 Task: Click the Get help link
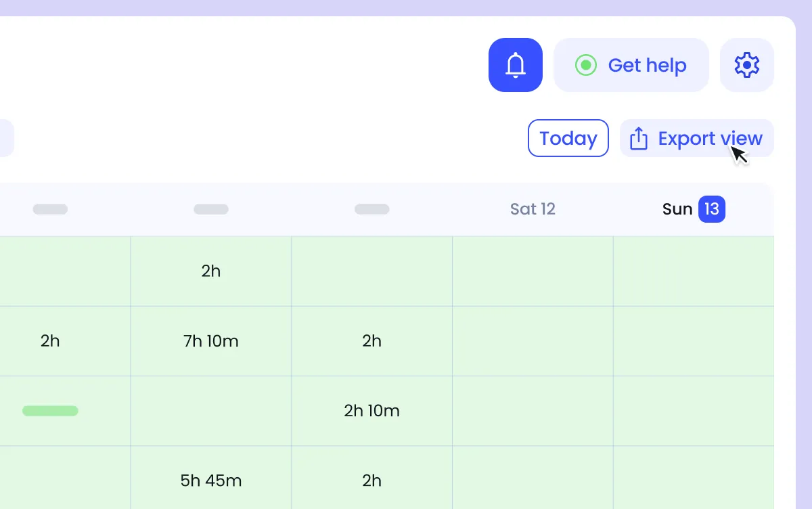(x=647, y=65)
